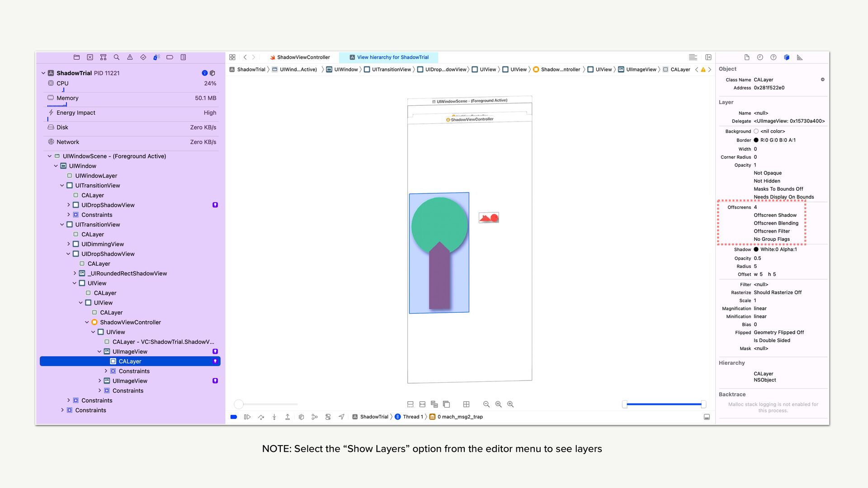The image size is (868, 488).
Task: Click the Simulate Location arrow icon
Action: 341,417
